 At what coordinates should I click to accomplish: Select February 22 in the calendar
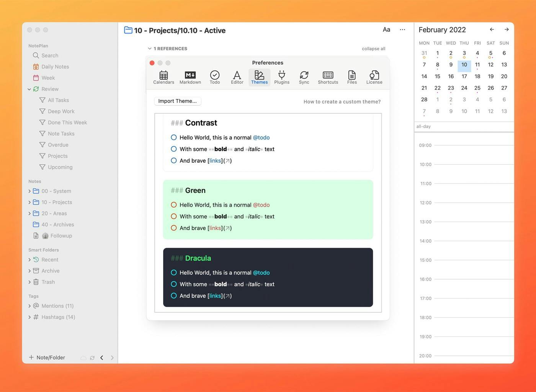438,88
